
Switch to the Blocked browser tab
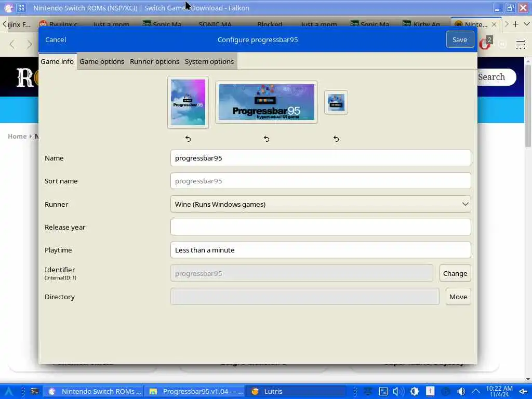click(270, 24)
